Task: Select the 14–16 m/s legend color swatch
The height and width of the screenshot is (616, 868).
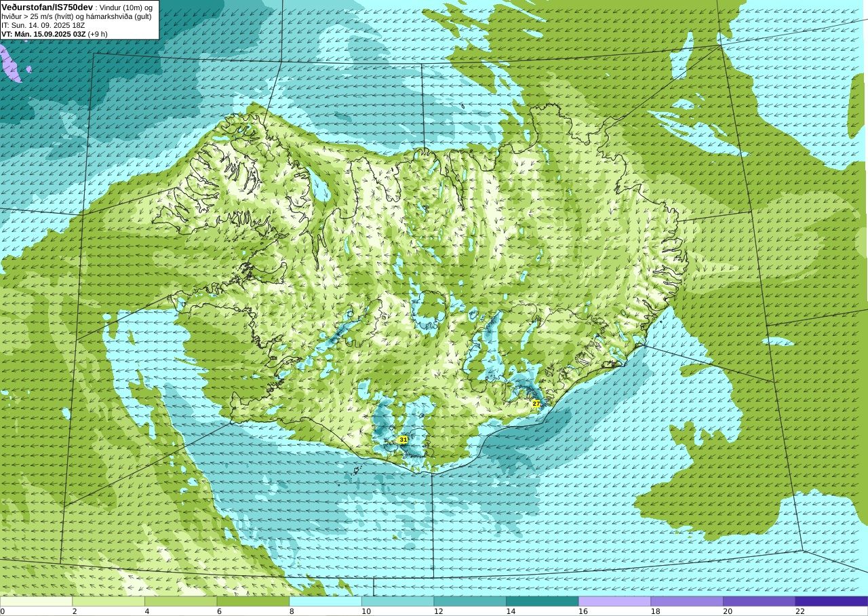Action: coord(542,601)
